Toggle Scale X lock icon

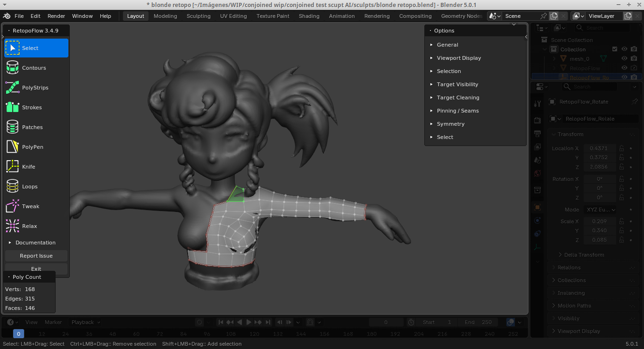tap(622, 221)
